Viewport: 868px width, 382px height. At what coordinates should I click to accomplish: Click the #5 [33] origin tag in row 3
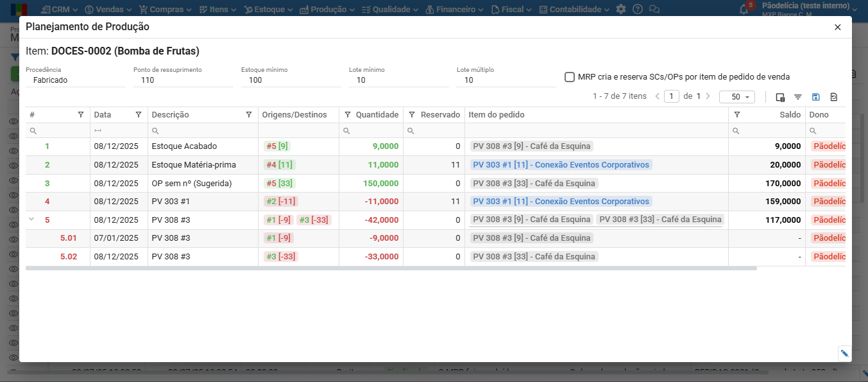coord(278,184)
